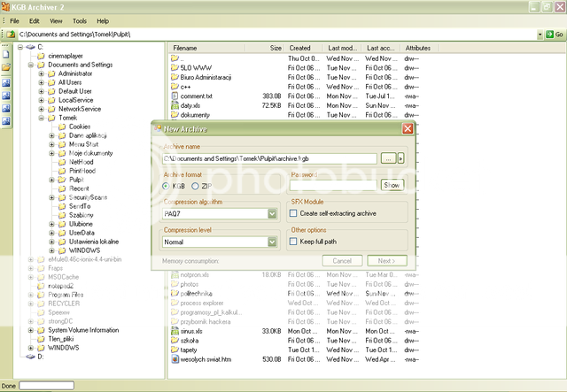This screenshot has width=567, height=392.
Task: Enable Create self-extracting archive checkbox
Action: pos(293,213)
